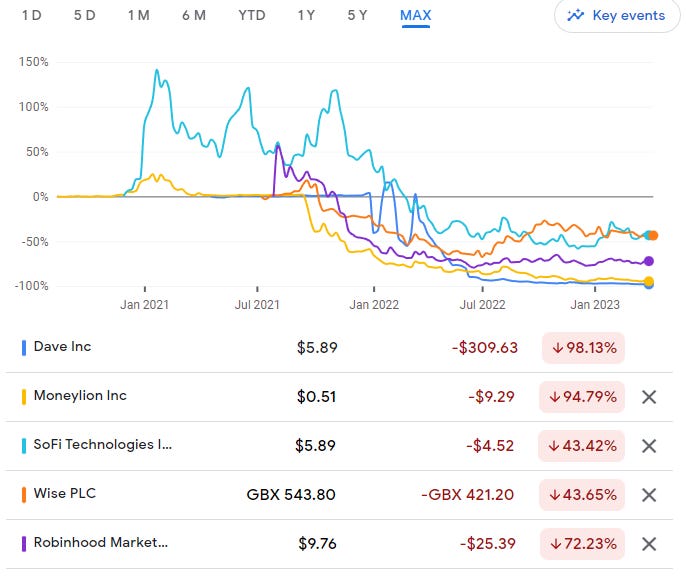Click the $0.51 Moneylion price

(316, 397)
